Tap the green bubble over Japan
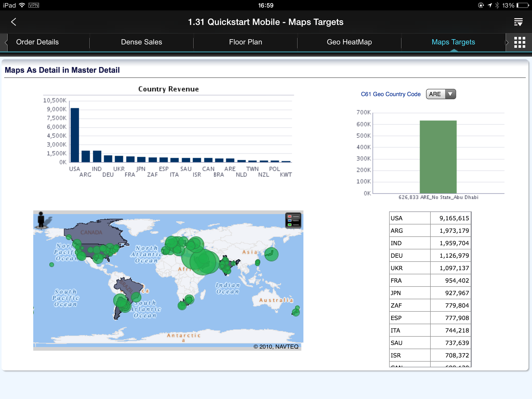 click(271, 254)
